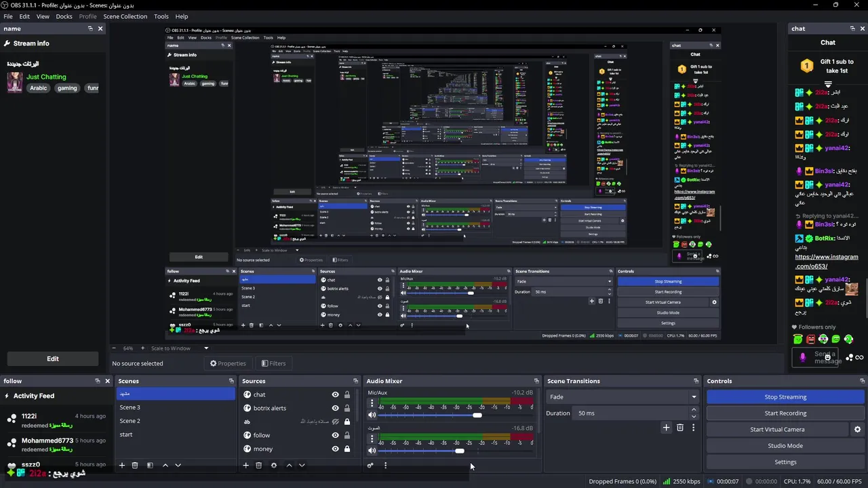868x488 pixels.
Task: Open the Scene Collection menu
Action: pos(125,16)
